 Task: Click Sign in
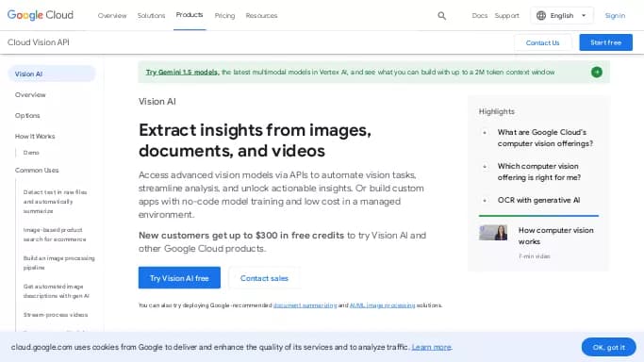pos(615,16)
